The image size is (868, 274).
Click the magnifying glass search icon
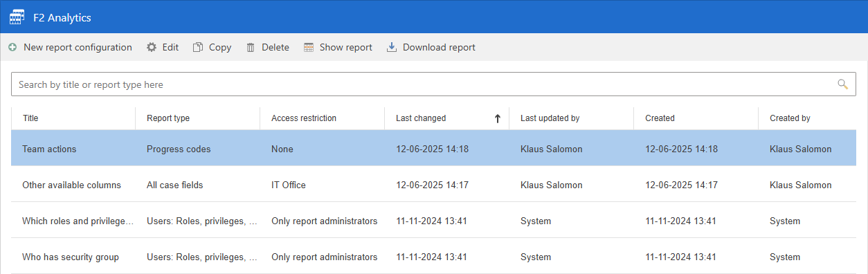coord(842,84)
